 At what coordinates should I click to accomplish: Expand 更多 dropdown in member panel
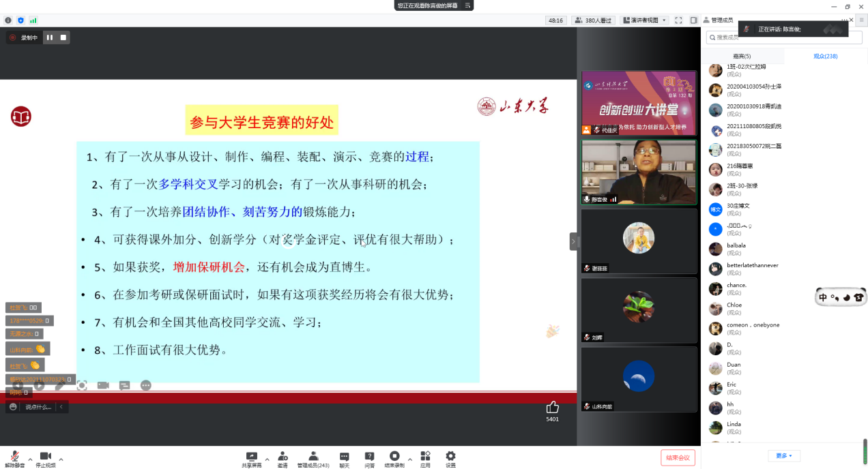[x=784, y=455]
